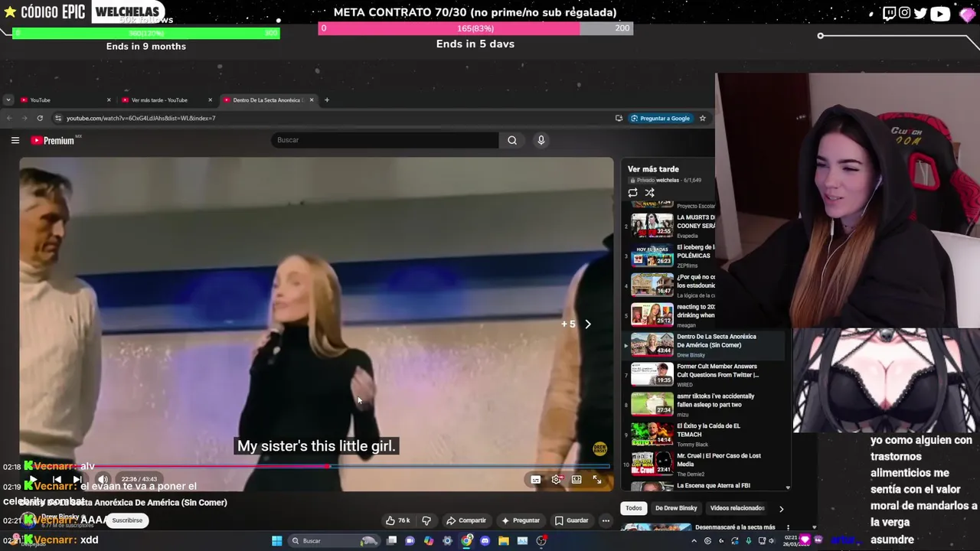The width and height of the screenshot is (980, 551).
Task: Open more actions three-dot menu under video
Action: pyautogui.click(x=606, y=520)
